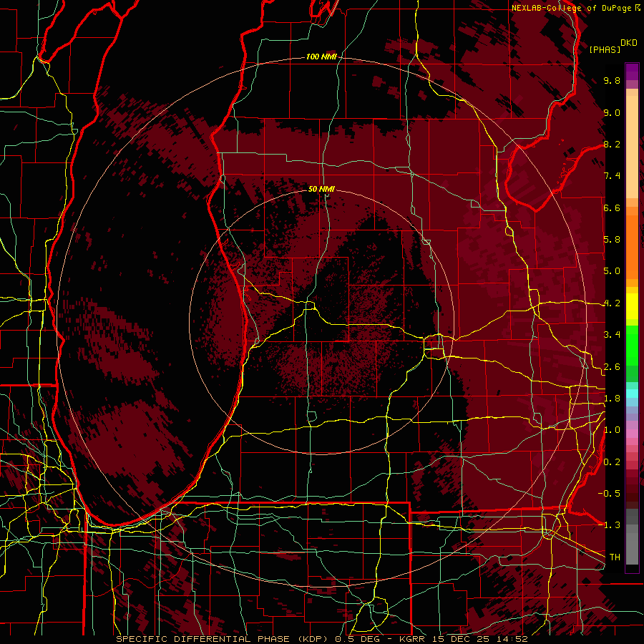The image size is (644, 644).
Task: Select the 8.2 scale value label
Action: 612,144
